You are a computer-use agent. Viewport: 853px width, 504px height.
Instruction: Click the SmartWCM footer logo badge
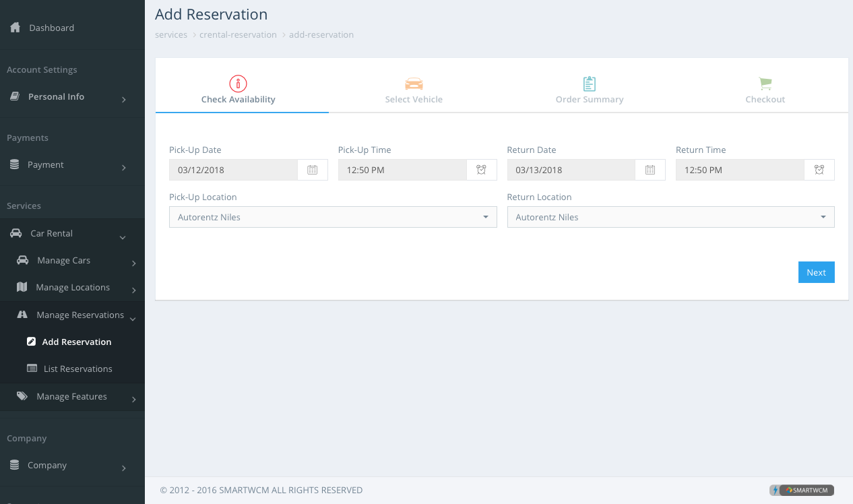tap(802, 490)
